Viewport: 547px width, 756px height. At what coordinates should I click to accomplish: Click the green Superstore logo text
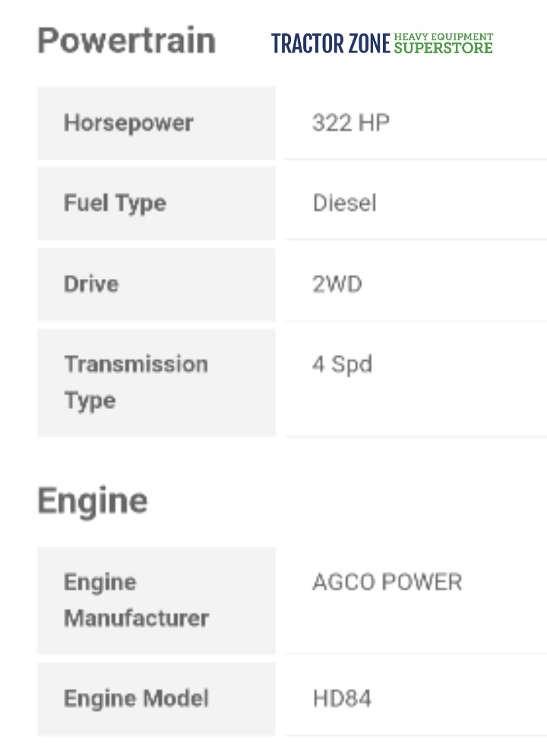point(444,48)
